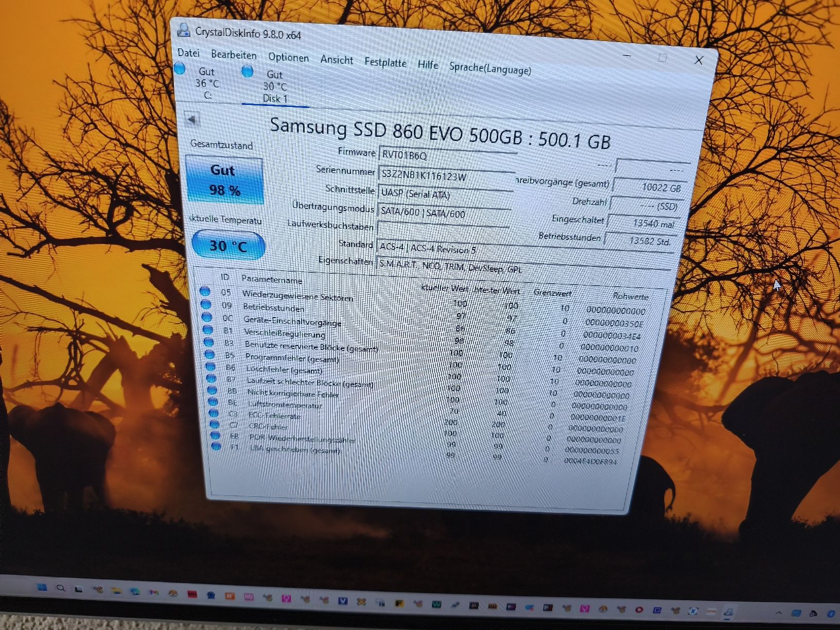Screen dimensions: 840x630
Task: Select the Wiederzugewiesene Sektoren row text
Action: 298,296
